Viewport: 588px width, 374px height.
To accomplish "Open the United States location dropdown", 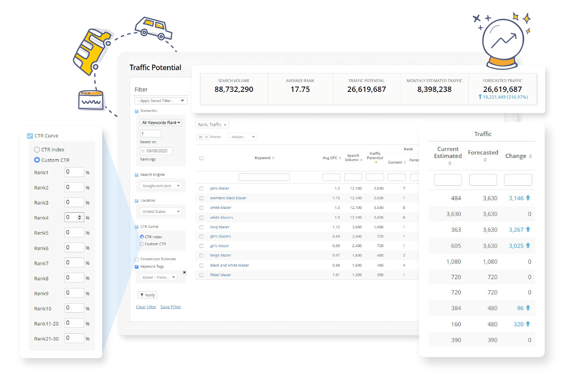I will (160, 212).
